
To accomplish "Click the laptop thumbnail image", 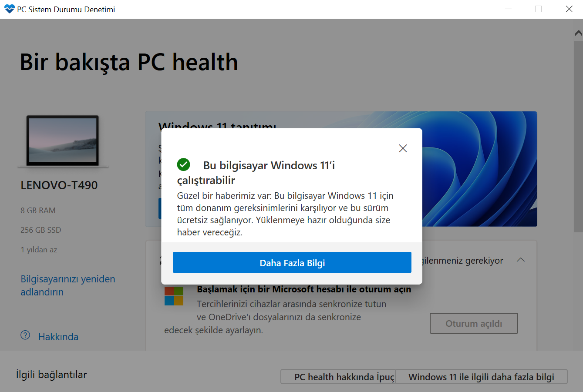I will click(x=63, y=141).
